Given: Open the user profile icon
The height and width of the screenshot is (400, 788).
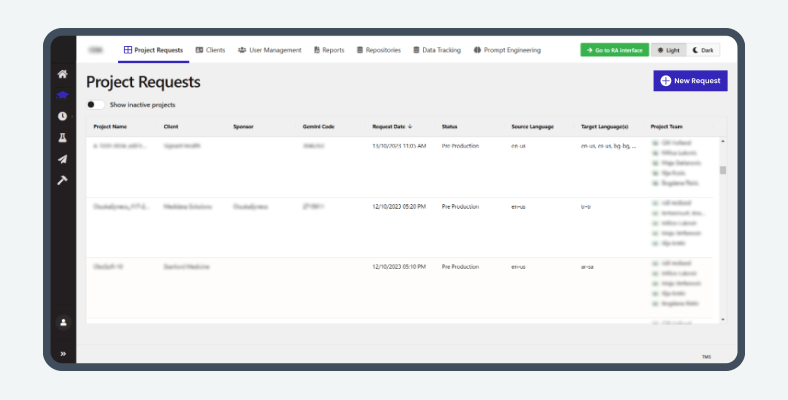Looking at the screenshot, I should (62, 322).
